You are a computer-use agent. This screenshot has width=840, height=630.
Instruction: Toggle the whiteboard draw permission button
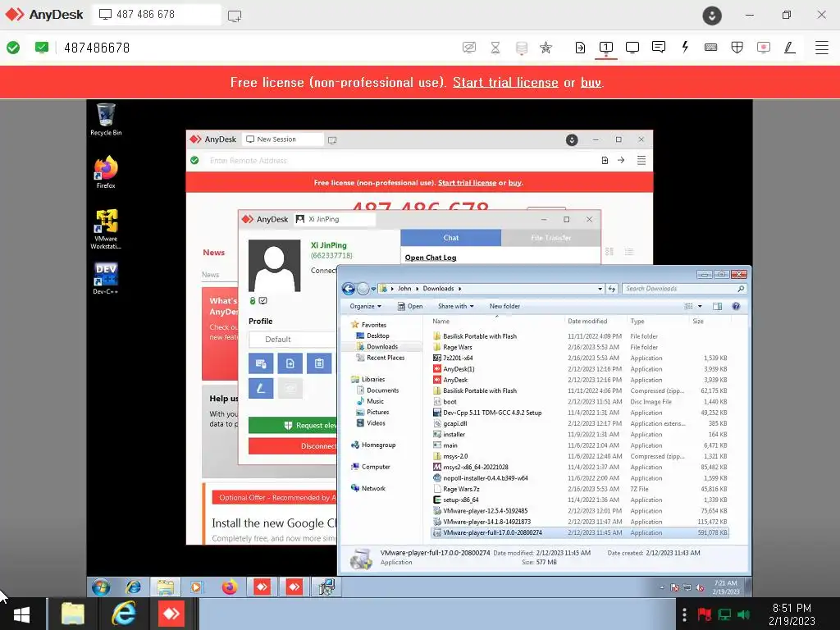coord(261,388)
